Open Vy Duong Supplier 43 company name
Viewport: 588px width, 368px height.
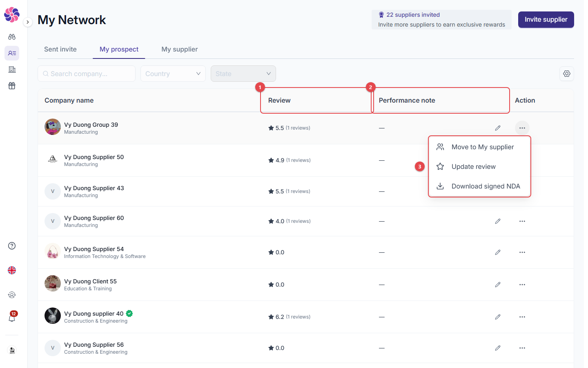[x=94, y=188]
